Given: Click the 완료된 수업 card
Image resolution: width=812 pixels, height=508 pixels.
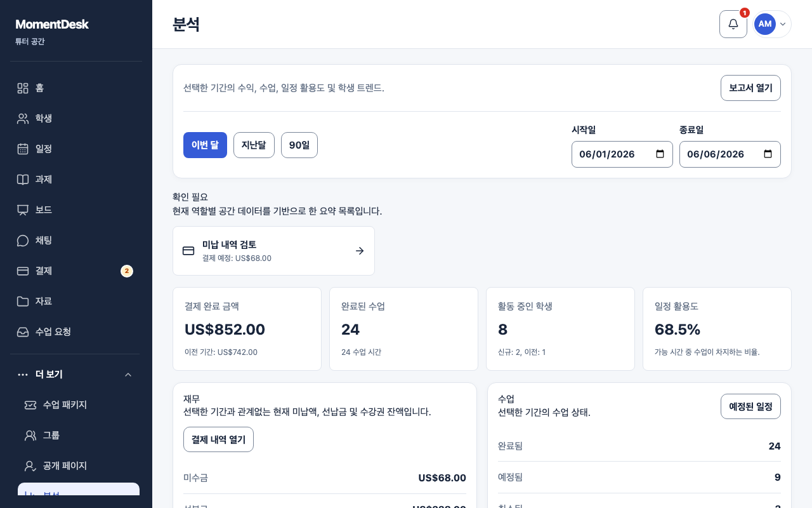Looking at the screenshot, I should coord(403,329).
